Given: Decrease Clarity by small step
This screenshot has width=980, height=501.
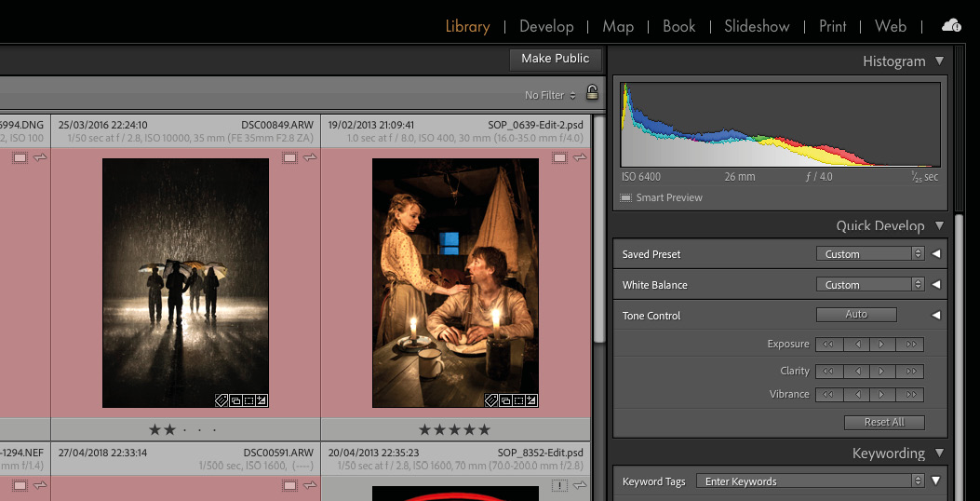Looking at the screenshot, I should (x=856, y=372).
